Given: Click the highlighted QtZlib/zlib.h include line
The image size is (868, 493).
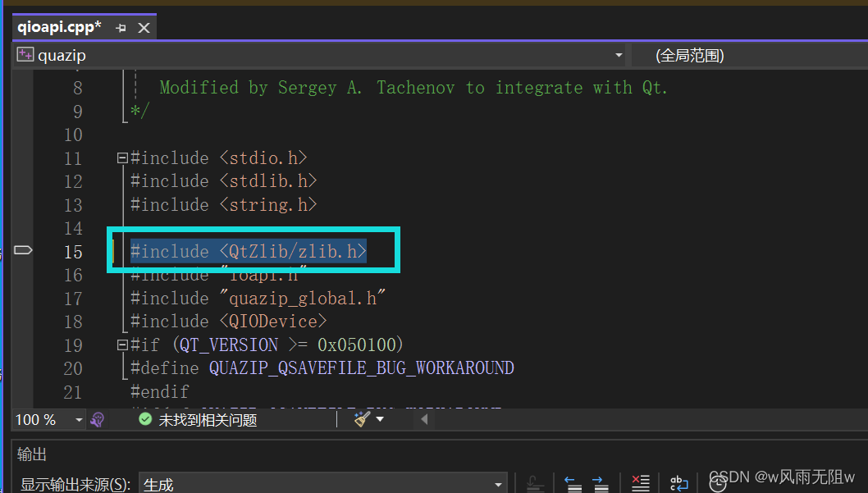Looking at the screenshot, I should 248,251.
